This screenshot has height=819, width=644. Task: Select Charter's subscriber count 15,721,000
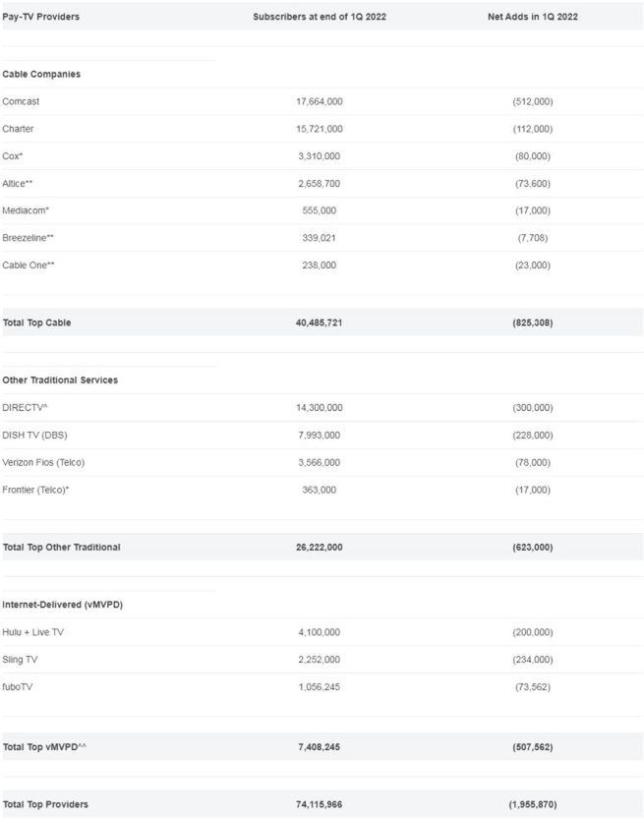319,129
